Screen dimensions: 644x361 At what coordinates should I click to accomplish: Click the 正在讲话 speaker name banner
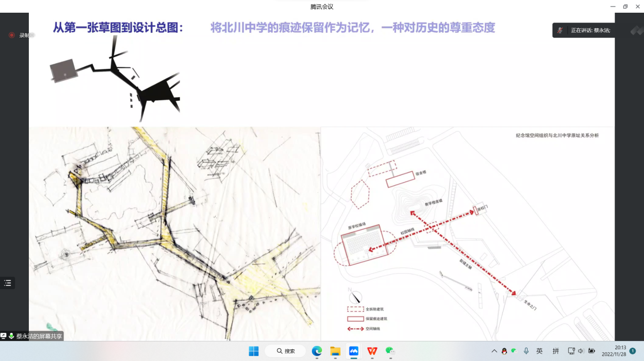(x=590, y=30)
